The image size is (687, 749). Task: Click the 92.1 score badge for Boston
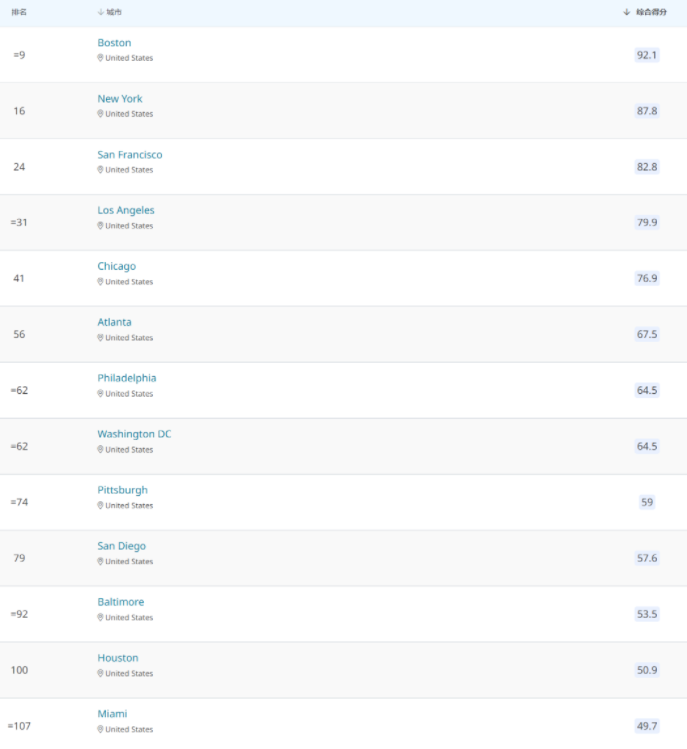click(x=647, y=55)
